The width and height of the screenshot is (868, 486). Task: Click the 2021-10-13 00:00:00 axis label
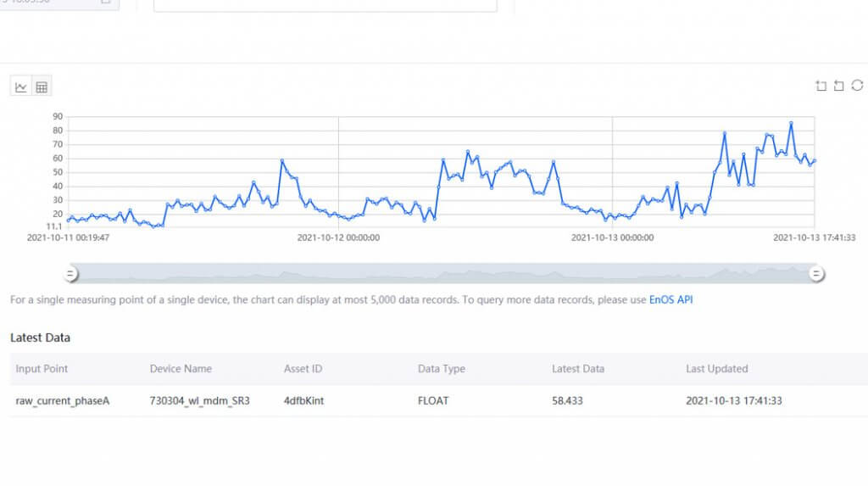pos(612,237)
